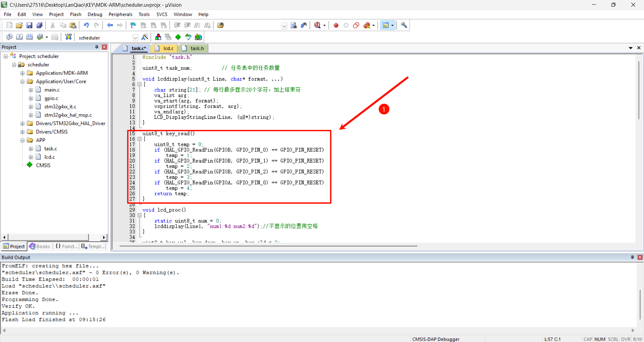Switch to the task.h editor tab

(x=194, y=48)
